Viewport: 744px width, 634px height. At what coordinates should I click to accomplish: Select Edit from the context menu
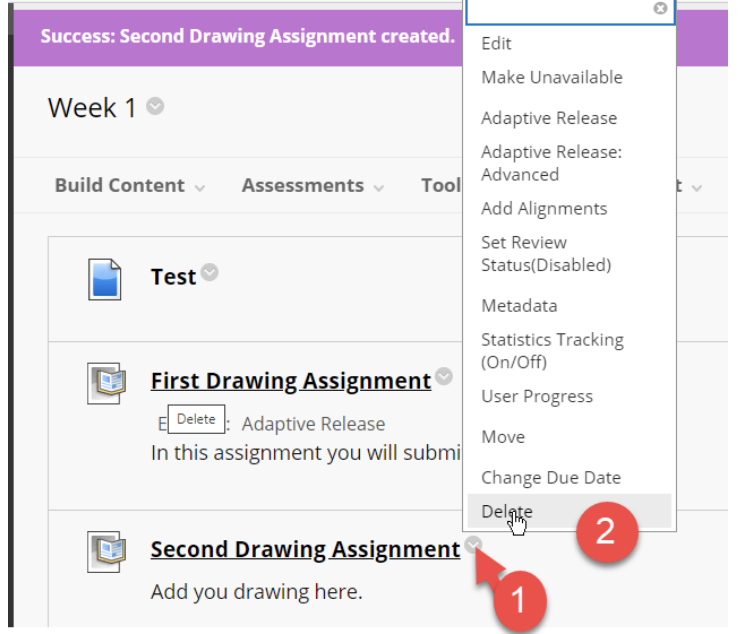496,43
